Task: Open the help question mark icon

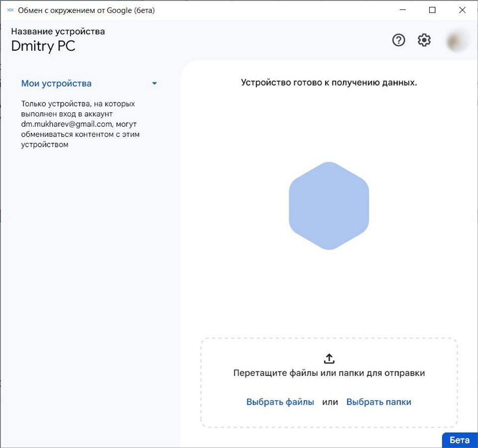Action: tap(398, 40)
